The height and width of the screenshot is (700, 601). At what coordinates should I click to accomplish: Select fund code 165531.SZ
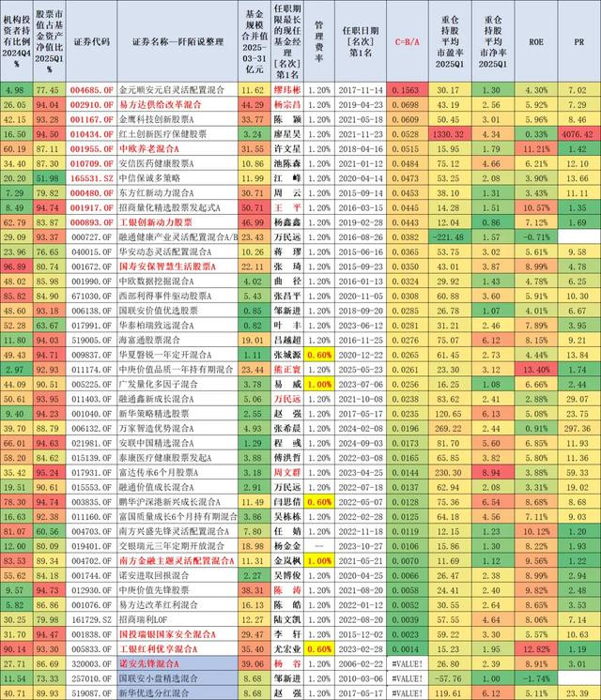tap(92, 178)
